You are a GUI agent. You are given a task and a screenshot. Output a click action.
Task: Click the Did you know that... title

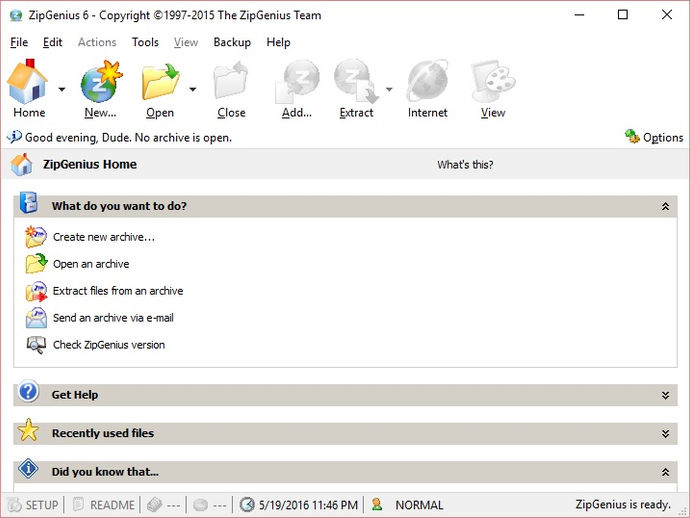pyautogui.click(x=105, y=472)
